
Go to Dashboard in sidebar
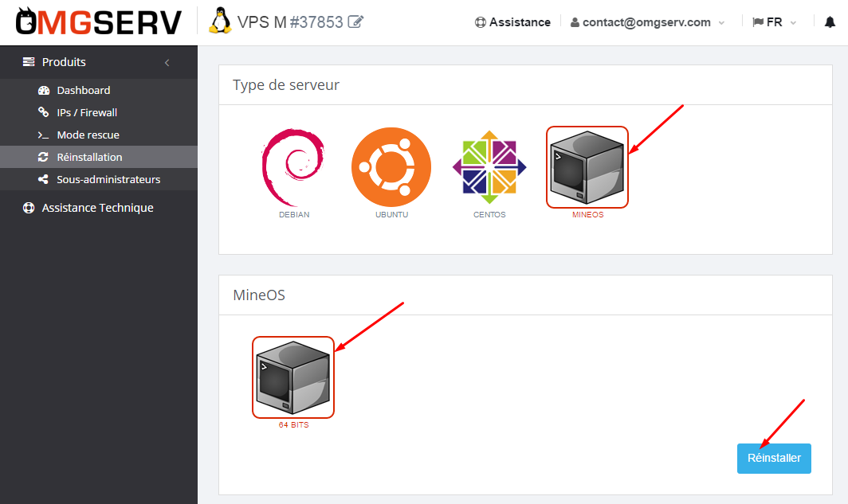click(99, 90)
